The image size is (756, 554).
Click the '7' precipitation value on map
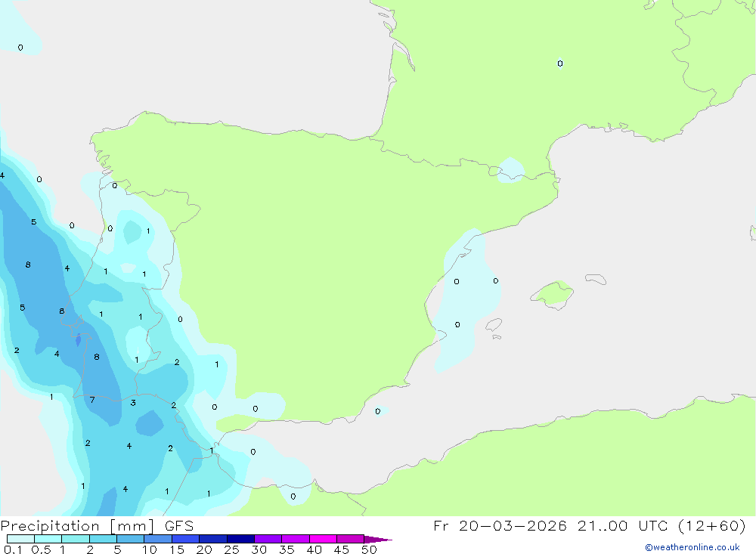point(92,400)
